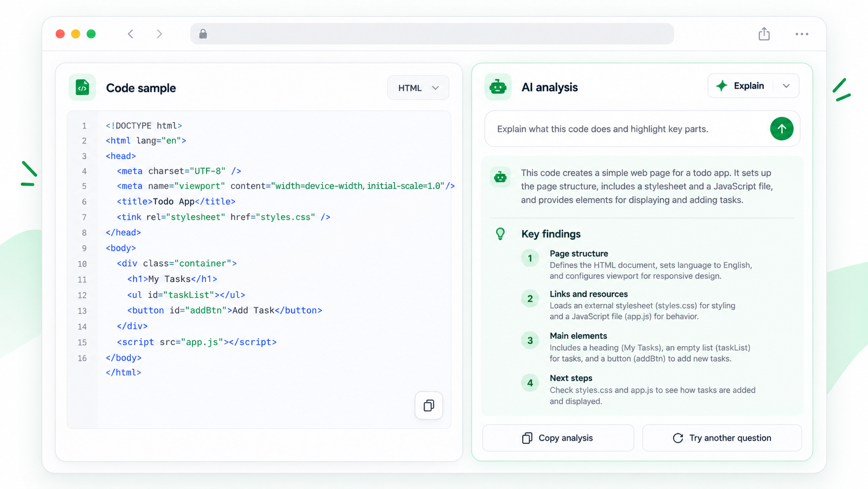Copy code with the code panel copy icon
868x489 pixels.
point(429,405)
